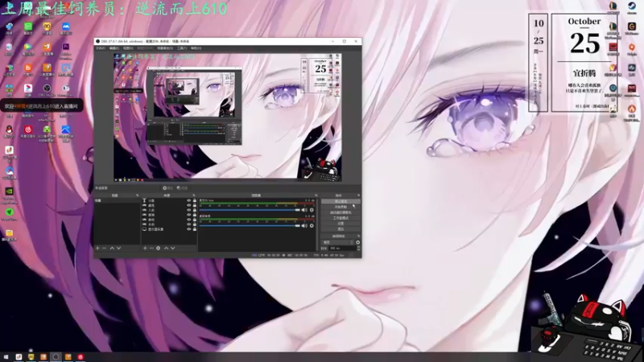
Task: Click the REC timer in OBS status bar
Action: pos(297,255)
